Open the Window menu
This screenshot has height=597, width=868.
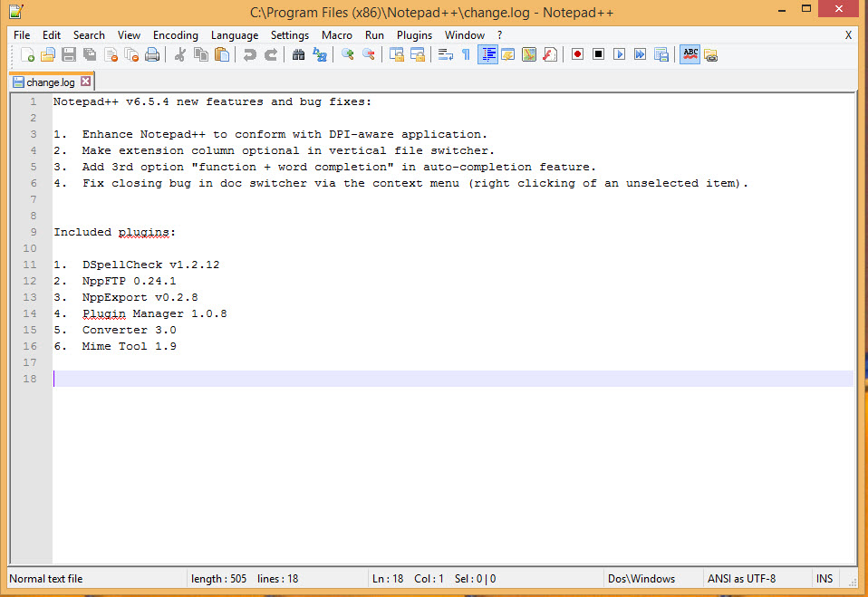(465, 35)
